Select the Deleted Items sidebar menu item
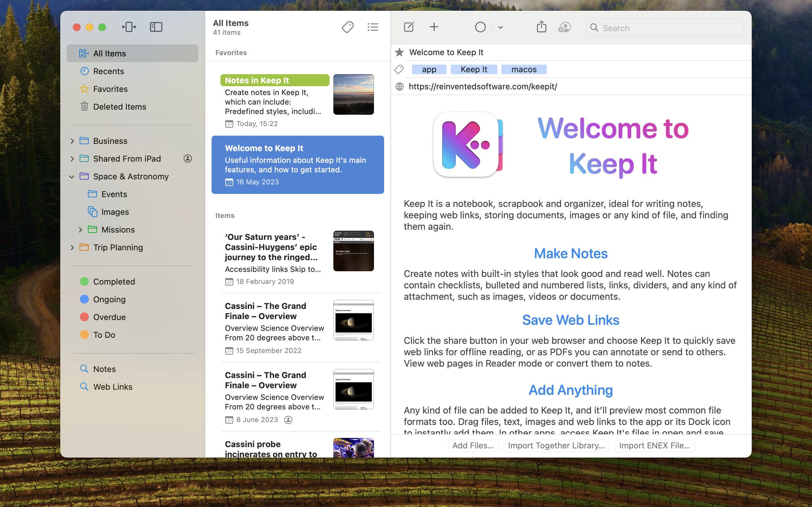The image size is (812, 507). click(x=120, y=106)
